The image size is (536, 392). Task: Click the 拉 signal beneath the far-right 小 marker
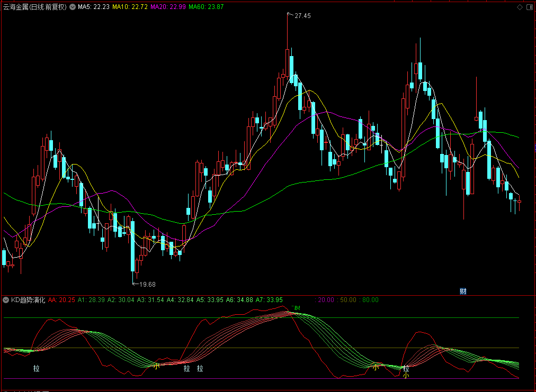point(406,369)
